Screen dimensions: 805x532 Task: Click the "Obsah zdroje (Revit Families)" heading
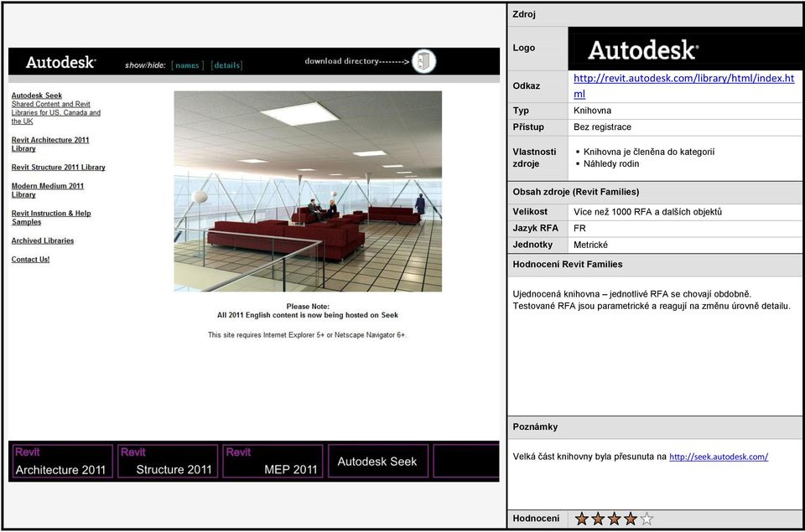point(575,192)
